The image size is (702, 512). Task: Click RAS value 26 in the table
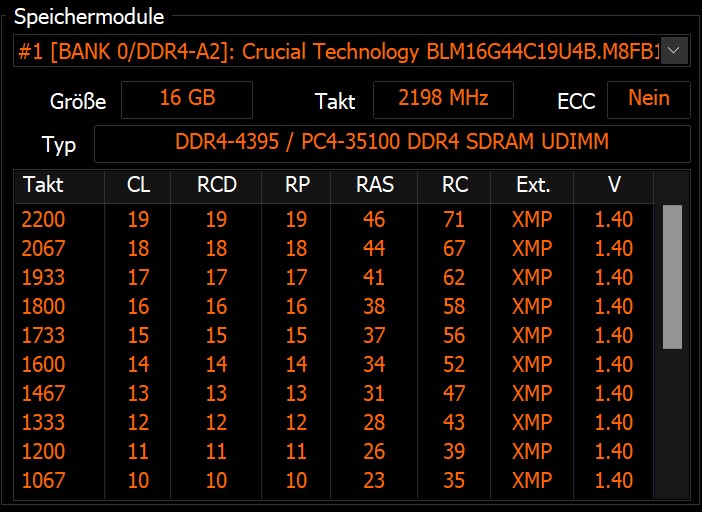point(374,451)
